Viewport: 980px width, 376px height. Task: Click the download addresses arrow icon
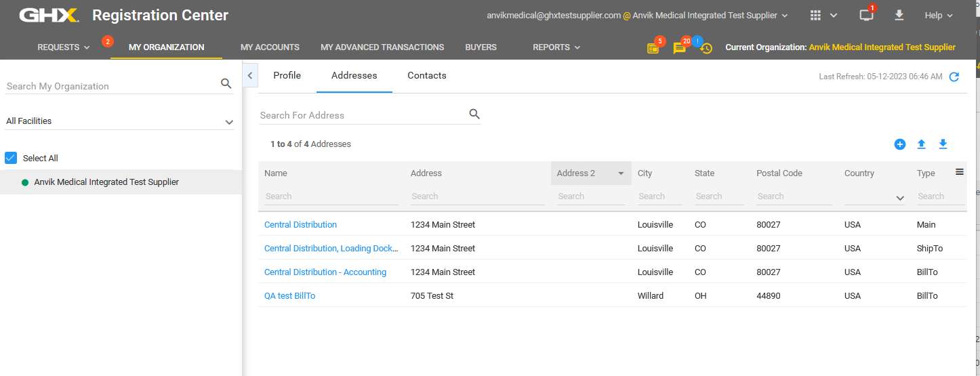(943, 144)
